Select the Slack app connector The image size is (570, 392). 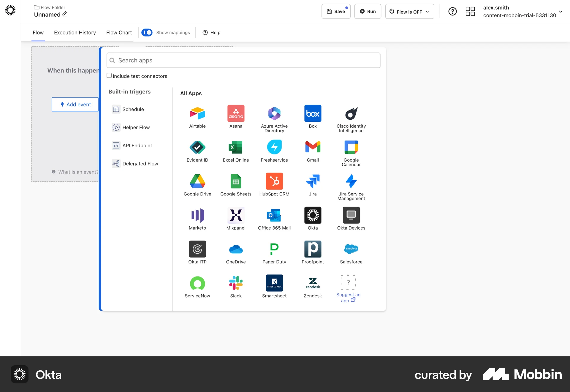click(236, 286)
